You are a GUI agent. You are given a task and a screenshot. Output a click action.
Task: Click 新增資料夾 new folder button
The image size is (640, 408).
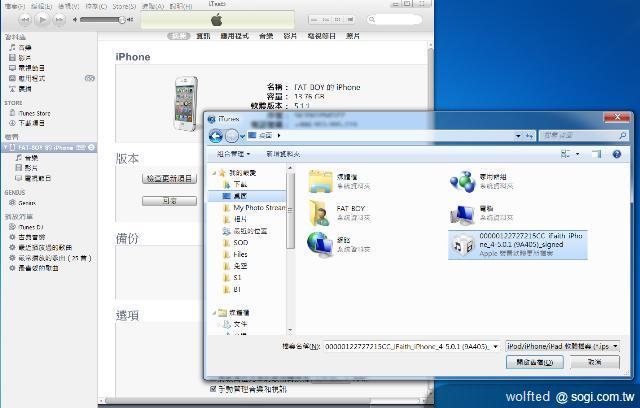point(283,154)
